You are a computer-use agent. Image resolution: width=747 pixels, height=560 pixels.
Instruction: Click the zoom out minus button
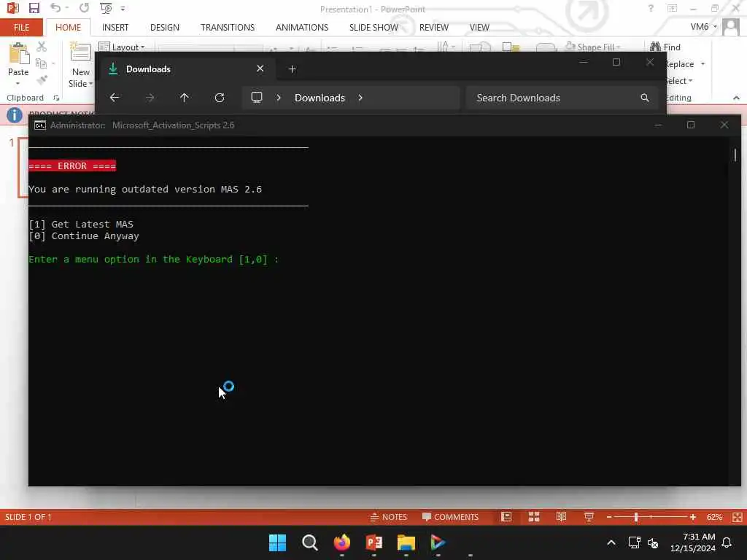pyautogui.click(x=609, y=517)
